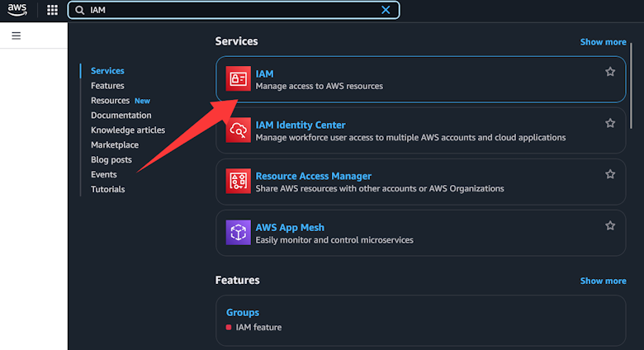Screen dimensions: 644x350
Task: Star the Resource Access Manager service
Action: (x=610, y=174)
